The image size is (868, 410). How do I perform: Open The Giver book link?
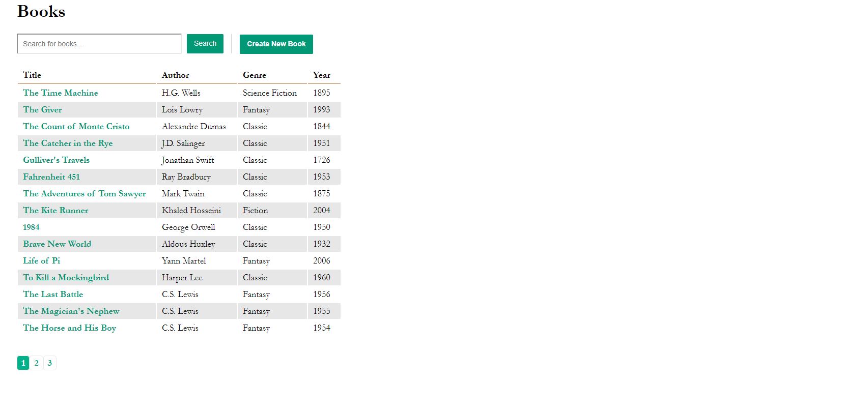click(42, 109)
